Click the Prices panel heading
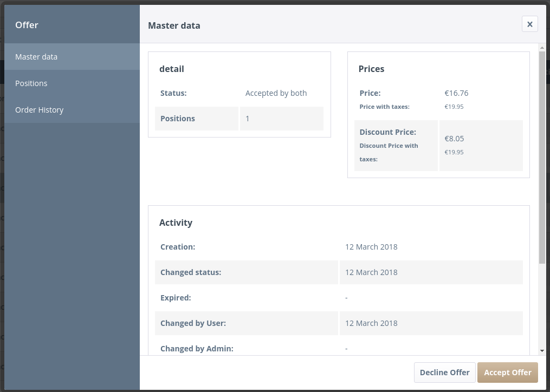 371,69
